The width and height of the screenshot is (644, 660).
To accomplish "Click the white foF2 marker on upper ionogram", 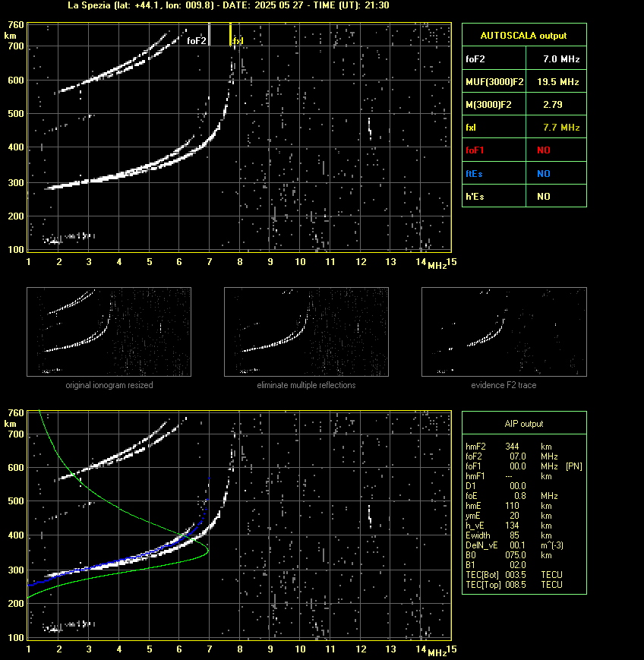I will pyautogui.click(x=209, y=34).
